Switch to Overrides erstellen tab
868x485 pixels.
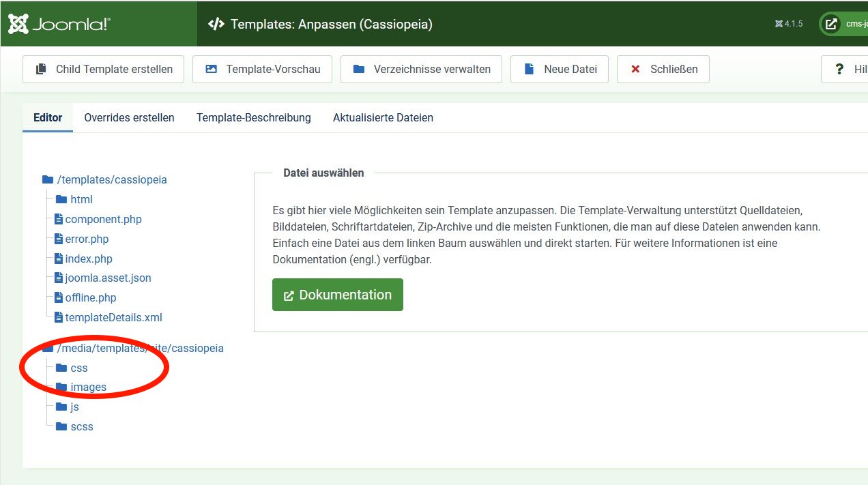129,117
